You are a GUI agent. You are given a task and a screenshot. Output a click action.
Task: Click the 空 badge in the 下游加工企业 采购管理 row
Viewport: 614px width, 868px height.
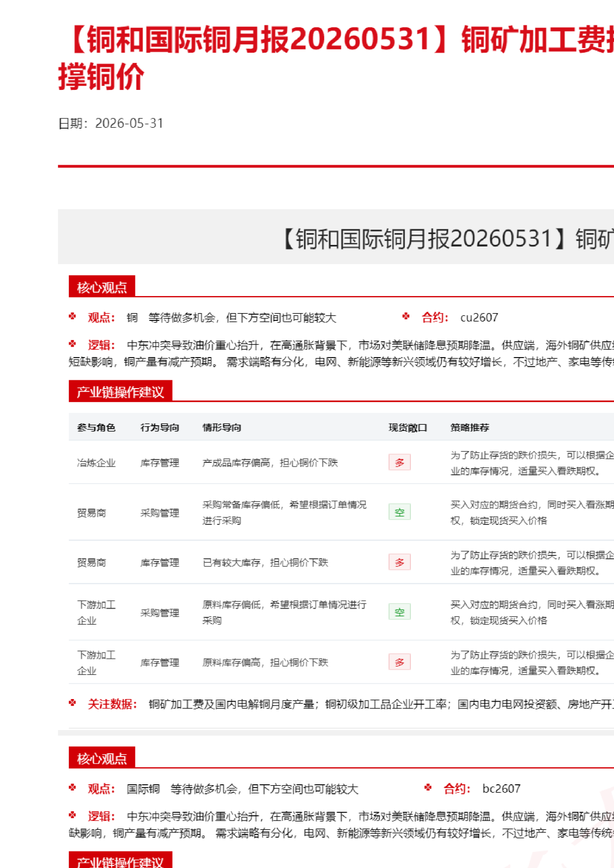click(x=400, y=612)
